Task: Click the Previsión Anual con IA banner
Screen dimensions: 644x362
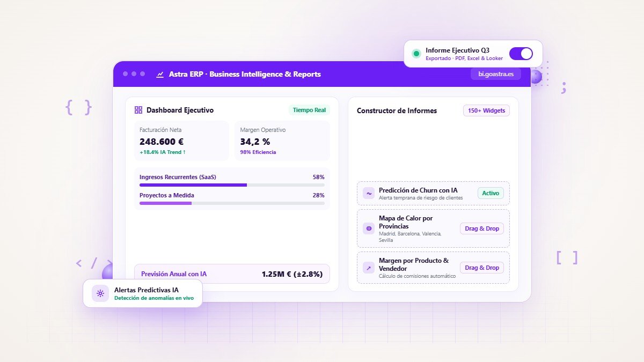Action: coord(232,274)
